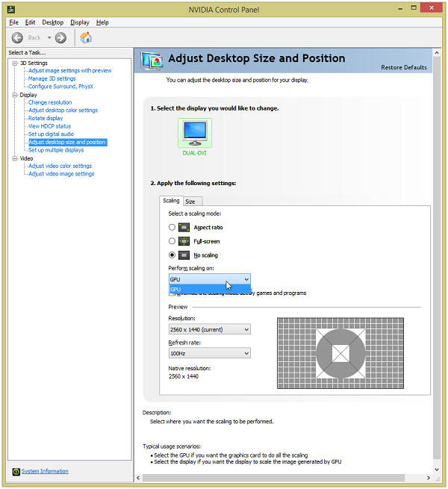Collapse the Video tree node

[15, 158]
